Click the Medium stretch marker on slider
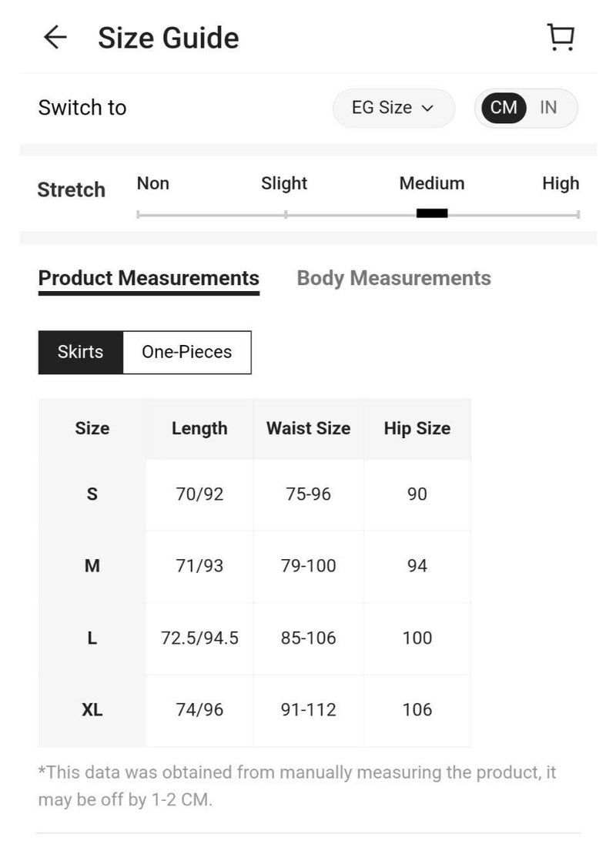Screen dimensions: 616x841 [432, 213]
